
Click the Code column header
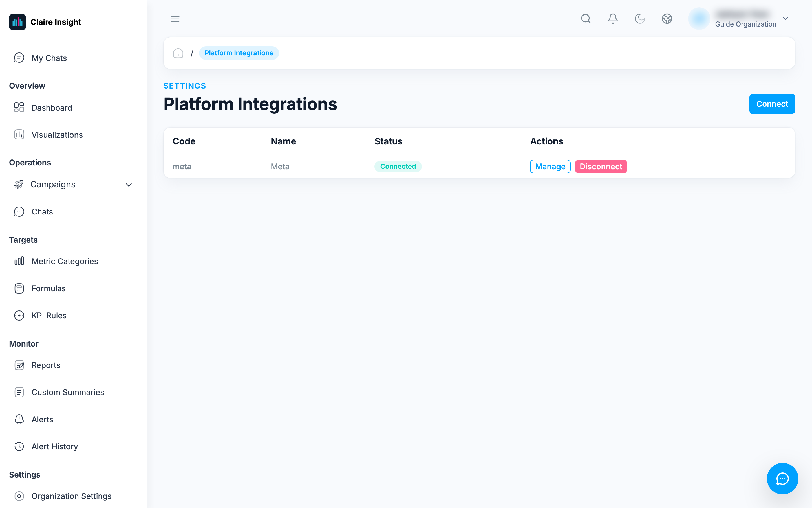(x=184, y=141)
